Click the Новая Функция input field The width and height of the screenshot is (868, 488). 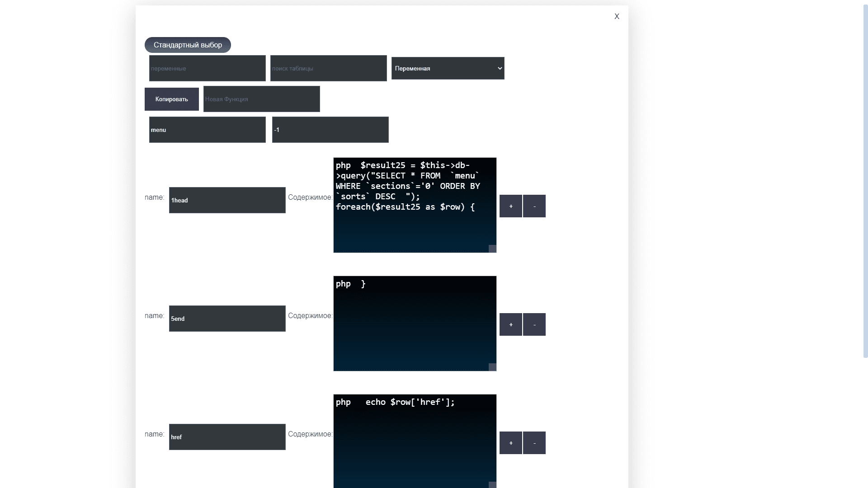262,99
